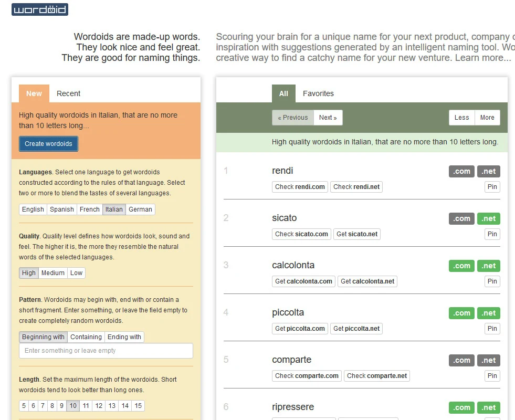Click the green .net badge for ripressere
Viewport: 515px width, 420px height.
(488, 407)
